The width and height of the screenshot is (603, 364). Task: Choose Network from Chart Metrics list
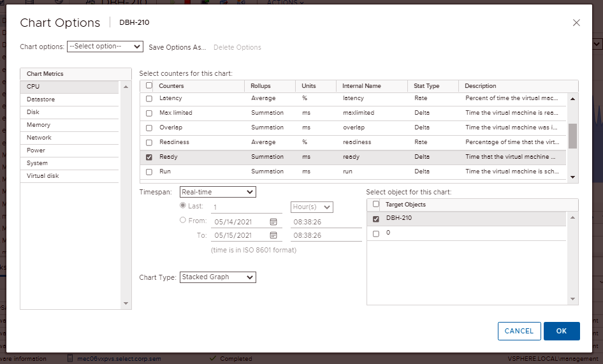[x=40, y=138]
